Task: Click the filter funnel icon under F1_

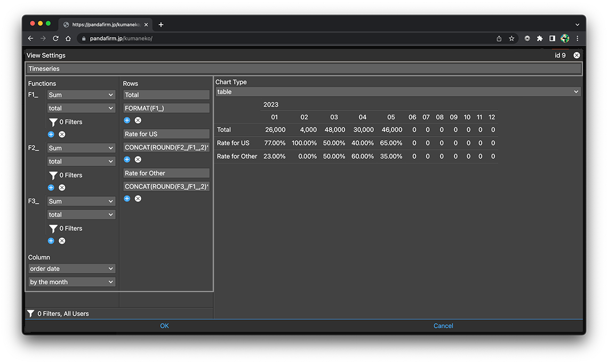Action: click(x=53, y=122)
